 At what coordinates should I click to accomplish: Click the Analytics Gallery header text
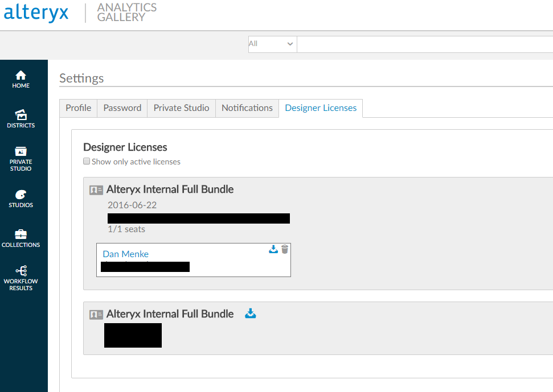(x=126, y=13)
